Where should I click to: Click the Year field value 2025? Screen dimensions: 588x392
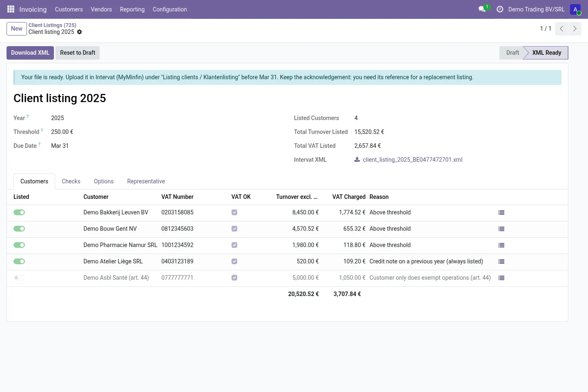point(58,118)
